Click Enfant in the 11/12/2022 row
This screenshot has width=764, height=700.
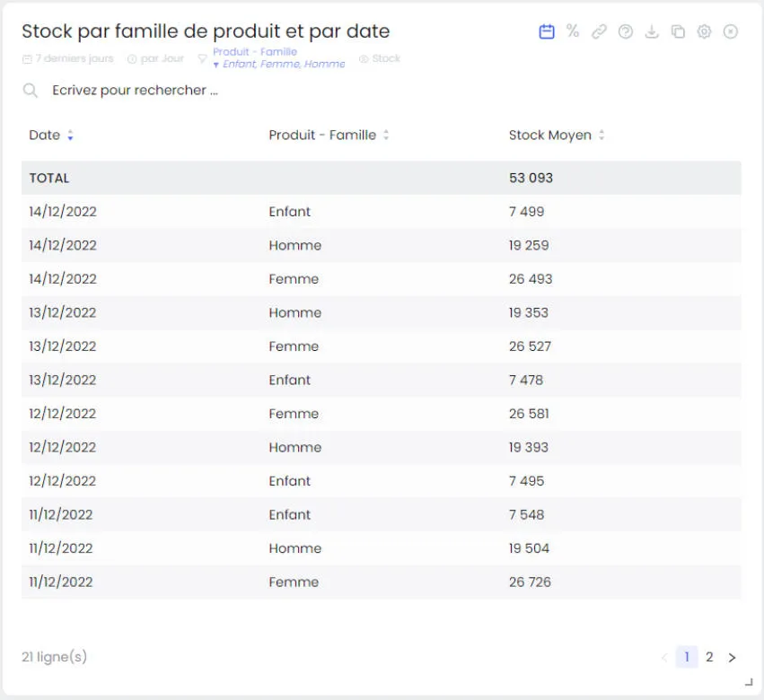(289, 514)
